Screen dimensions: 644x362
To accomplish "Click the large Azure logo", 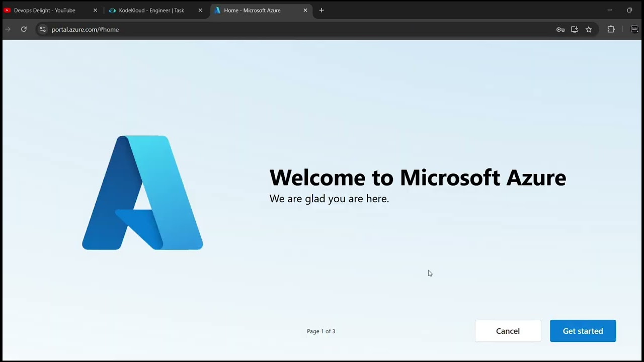I will [142, 193].
